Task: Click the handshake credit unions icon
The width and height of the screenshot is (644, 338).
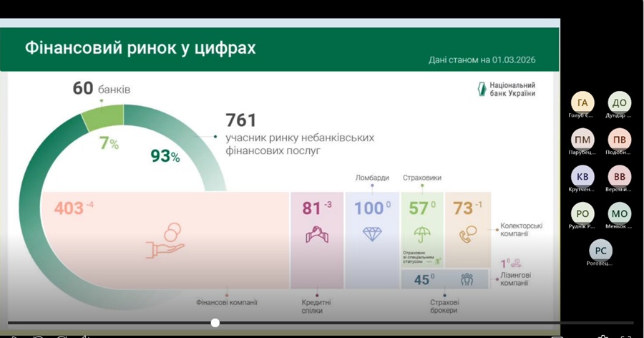Action: 316,234
